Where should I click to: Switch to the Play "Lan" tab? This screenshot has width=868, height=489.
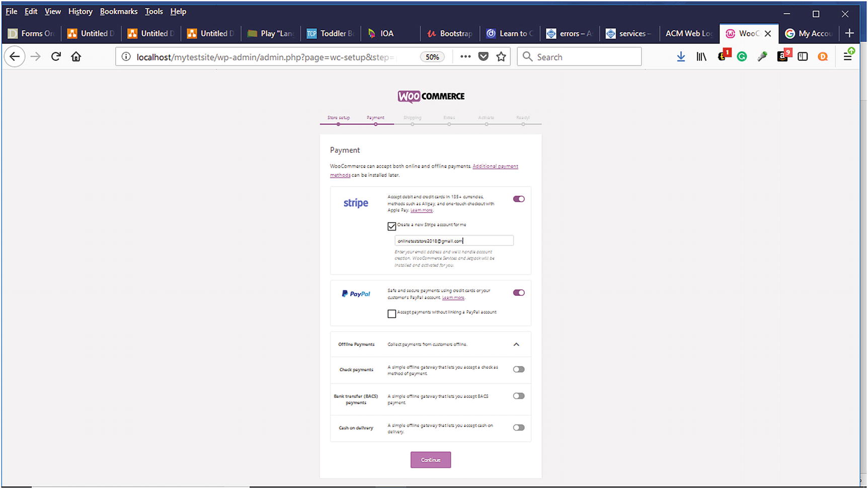pos(271,33)
